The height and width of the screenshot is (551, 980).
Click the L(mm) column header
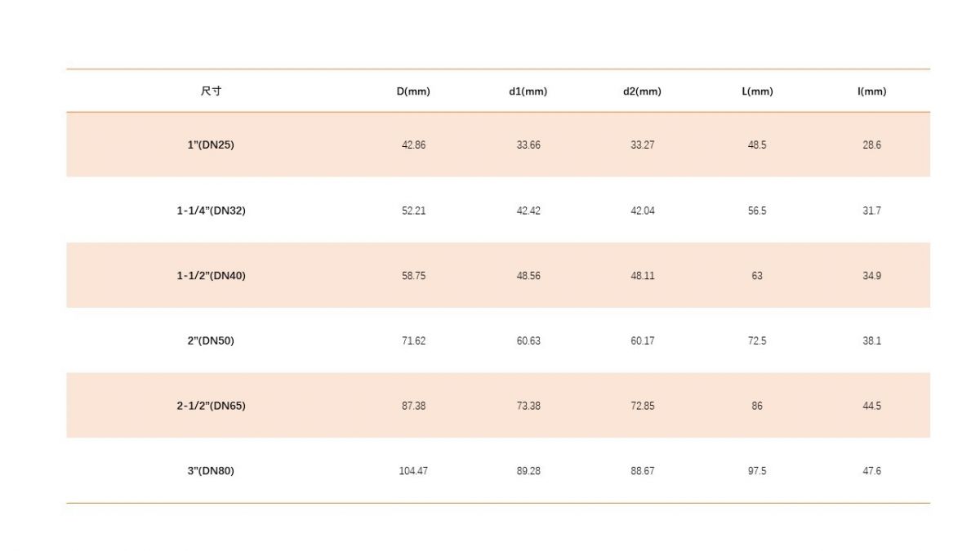point(757,91)
